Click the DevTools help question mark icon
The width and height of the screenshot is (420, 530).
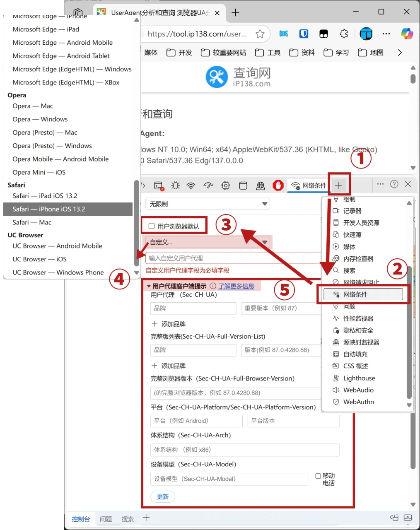(394, 184)
